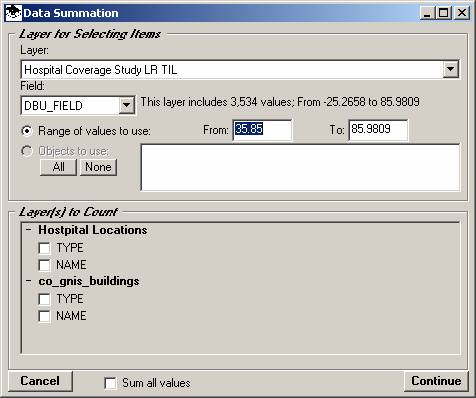Collapse the co_gnis_buildings group
The width and height of the screenshot is (476, 398).
click(29, 281)
